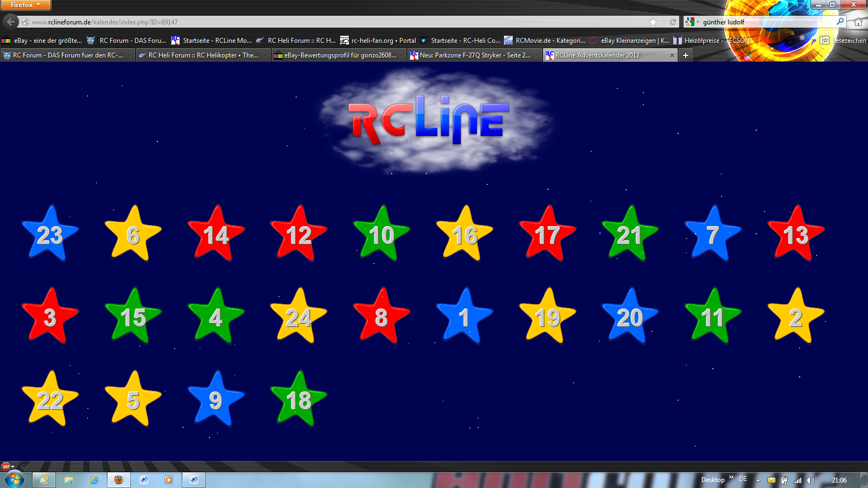Image resolution: width=868 pixels, height=488 pixels.
Task: Open the Firefox application menu
Action: point(25,5)
